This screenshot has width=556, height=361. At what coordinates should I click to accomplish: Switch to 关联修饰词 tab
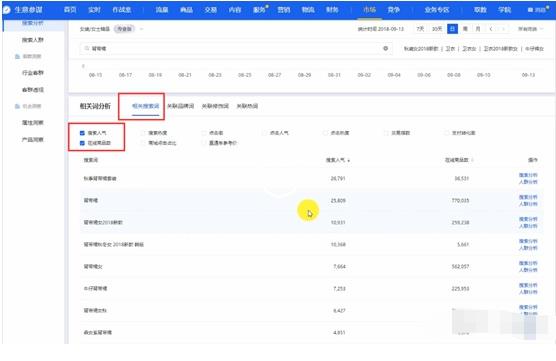[215, 106]
